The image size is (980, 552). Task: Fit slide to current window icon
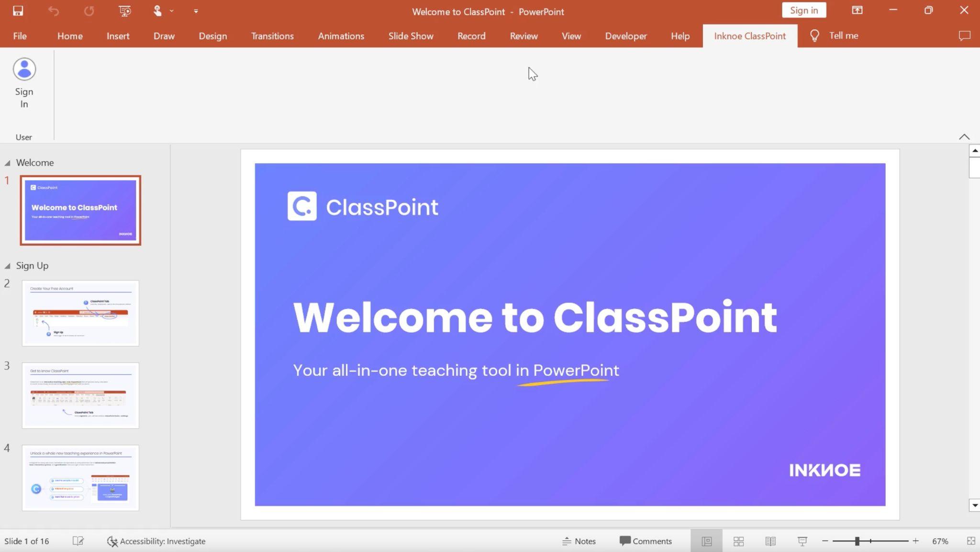click(x=971, y=541)
